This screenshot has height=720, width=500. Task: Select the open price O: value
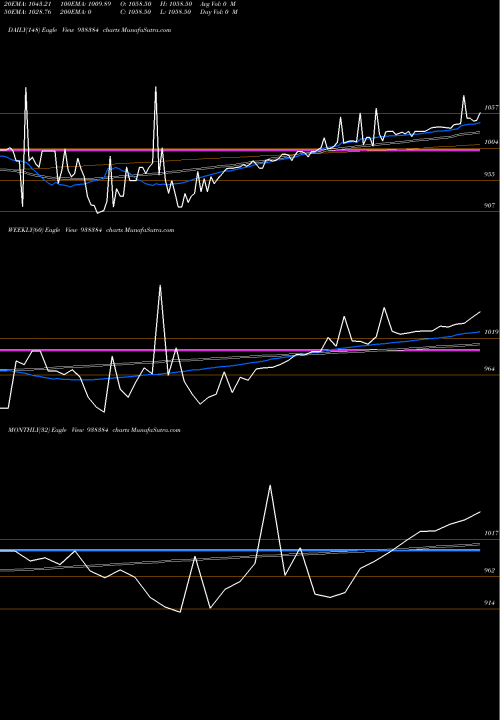point(135,4)
